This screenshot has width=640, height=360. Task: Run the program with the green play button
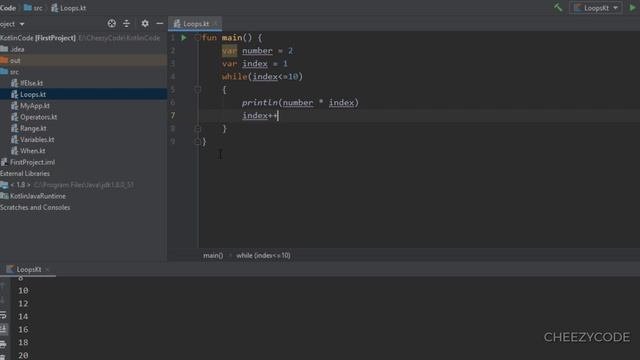[633, 8]
